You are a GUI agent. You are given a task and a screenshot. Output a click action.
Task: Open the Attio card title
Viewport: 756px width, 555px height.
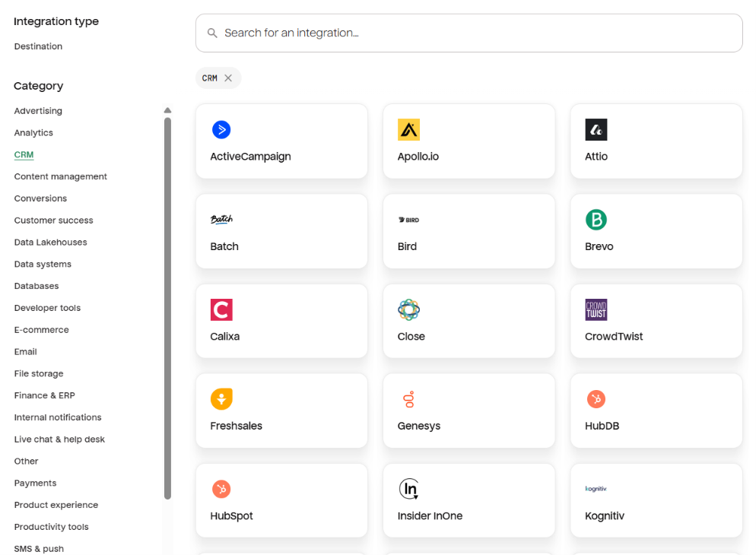(596, 157)
